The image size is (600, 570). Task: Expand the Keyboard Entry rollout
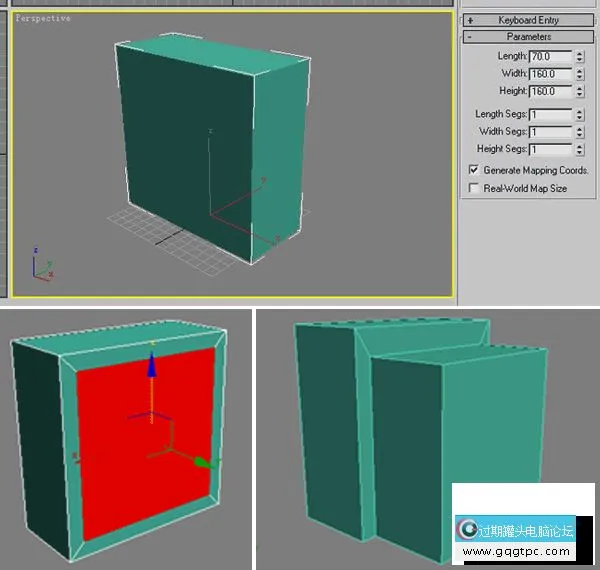[x=528, y=20]
